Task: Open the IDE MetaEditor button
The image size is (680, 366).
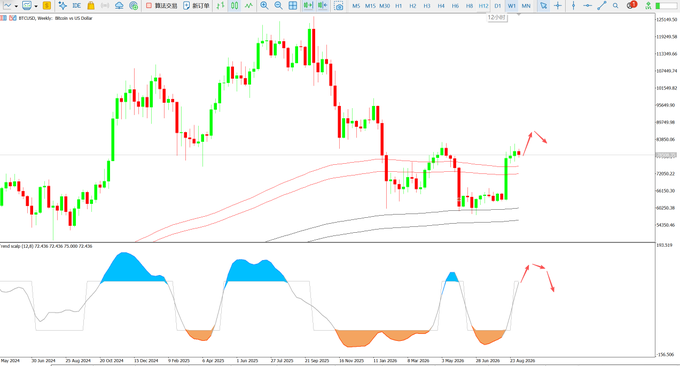Action: [77, 6]
